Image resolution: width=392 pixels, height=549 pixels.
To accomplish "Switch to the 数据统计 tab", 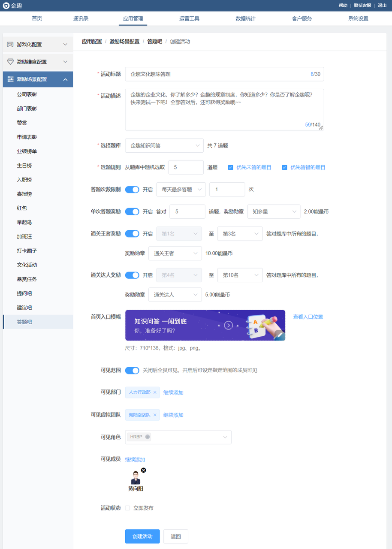I will point(245,18).
